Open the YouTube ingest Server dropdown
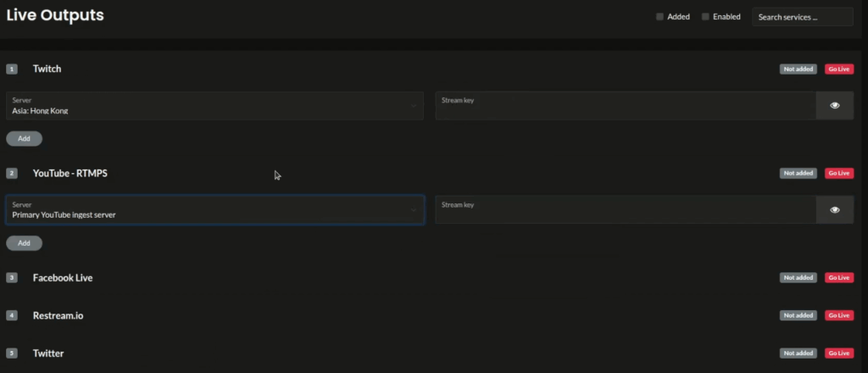Viewport: 868px width, 373px height. [214, 209]
